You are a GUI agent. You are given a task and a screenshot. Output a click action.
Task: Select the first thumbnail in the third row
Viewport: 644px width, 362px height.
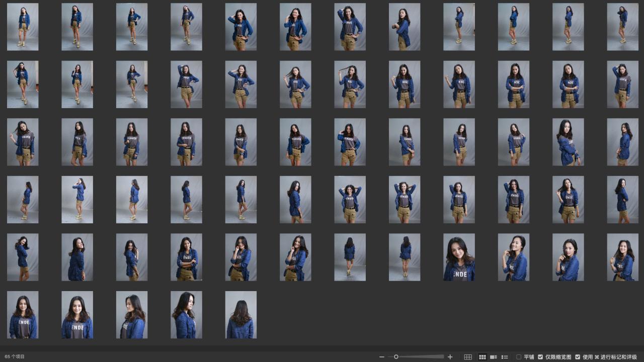(x=23, y=142)
